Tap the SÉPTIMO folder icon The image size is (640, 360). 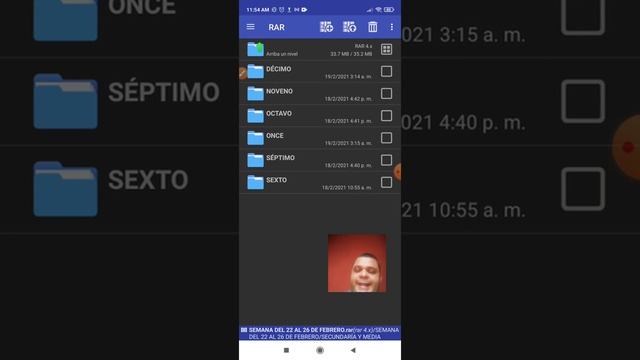click(256, 160)
